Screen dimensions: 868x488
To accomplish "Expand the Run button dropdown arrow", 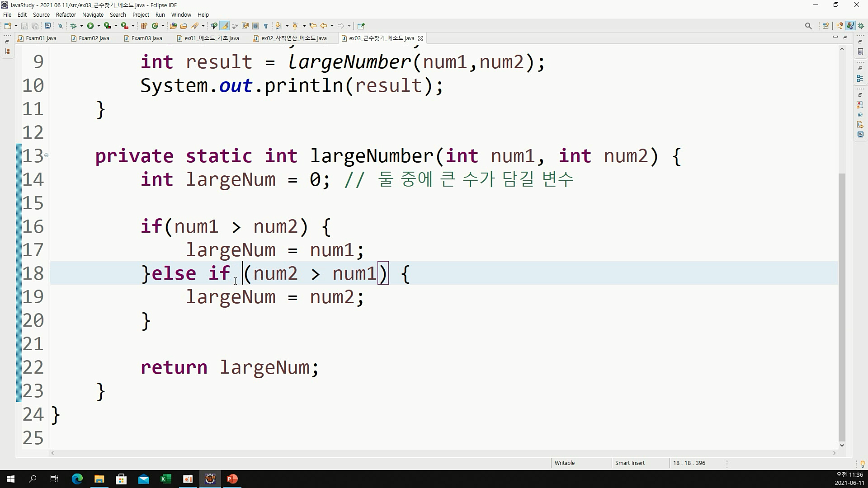I will pos(99,26).
